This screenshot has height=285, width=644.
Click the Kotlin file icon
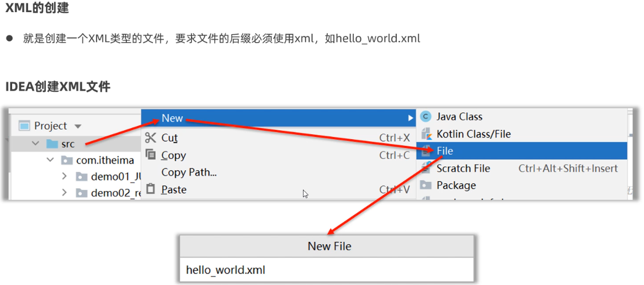(425, 134)
